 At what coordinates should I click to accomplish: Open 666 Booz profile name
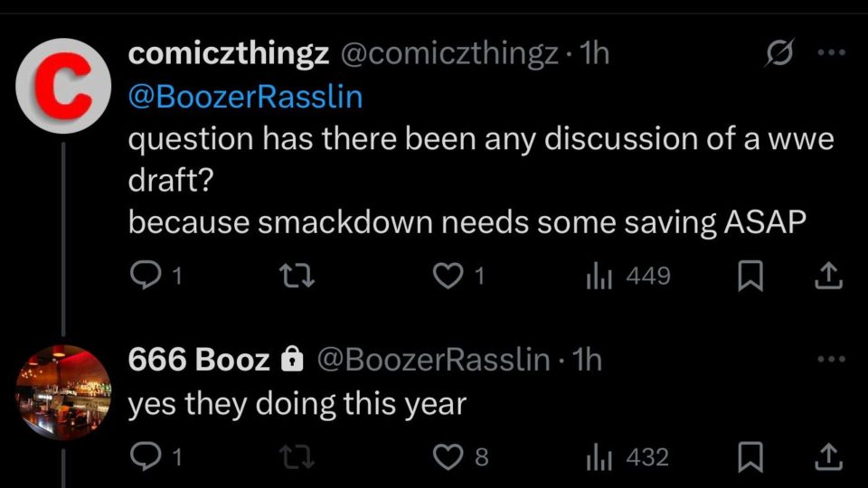point(199,360)
